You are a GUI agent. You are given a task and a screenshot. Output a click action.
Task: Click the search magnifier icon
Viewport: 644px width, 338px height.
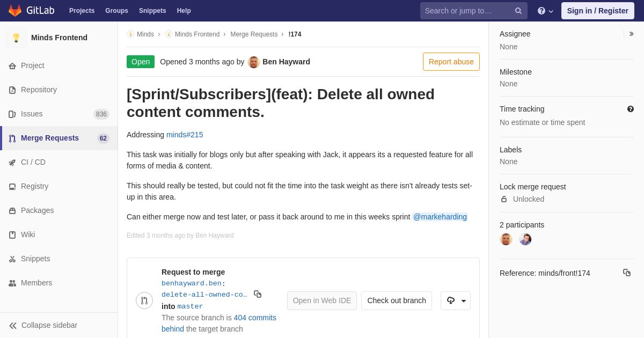coord(518,11)
